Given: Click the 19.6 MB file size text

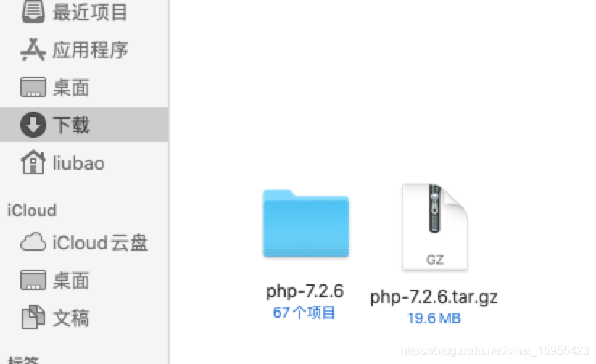Looking at the screenshot, I should [x=434, y=318].
